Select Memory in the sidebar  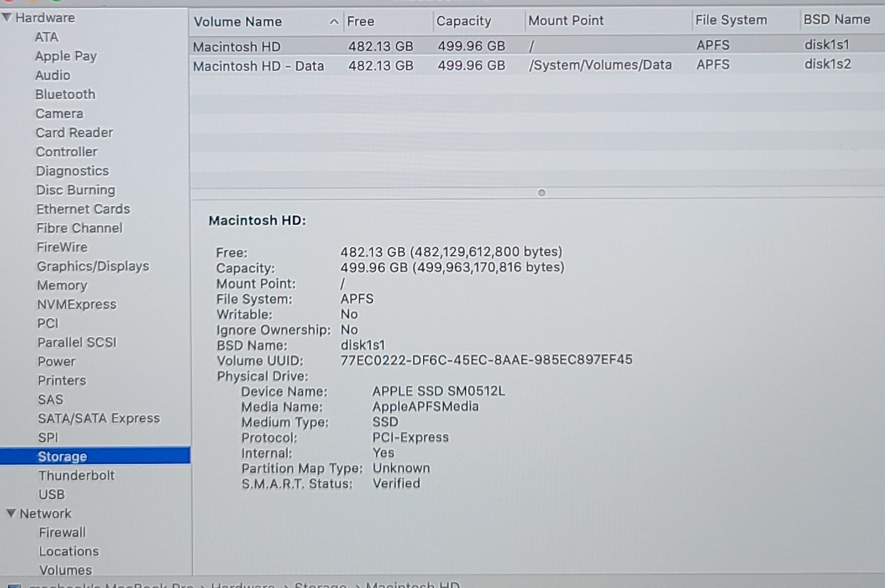point(62,285)
